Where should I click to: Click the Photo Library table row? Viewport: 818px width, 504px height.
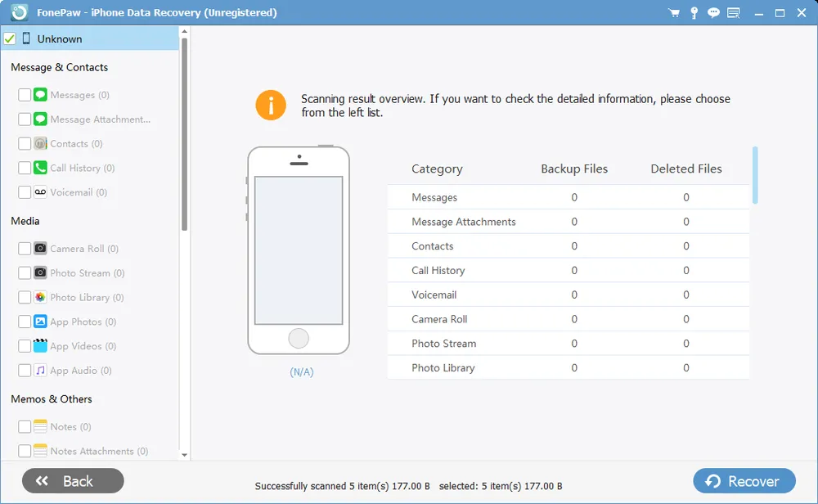[569, 368]
